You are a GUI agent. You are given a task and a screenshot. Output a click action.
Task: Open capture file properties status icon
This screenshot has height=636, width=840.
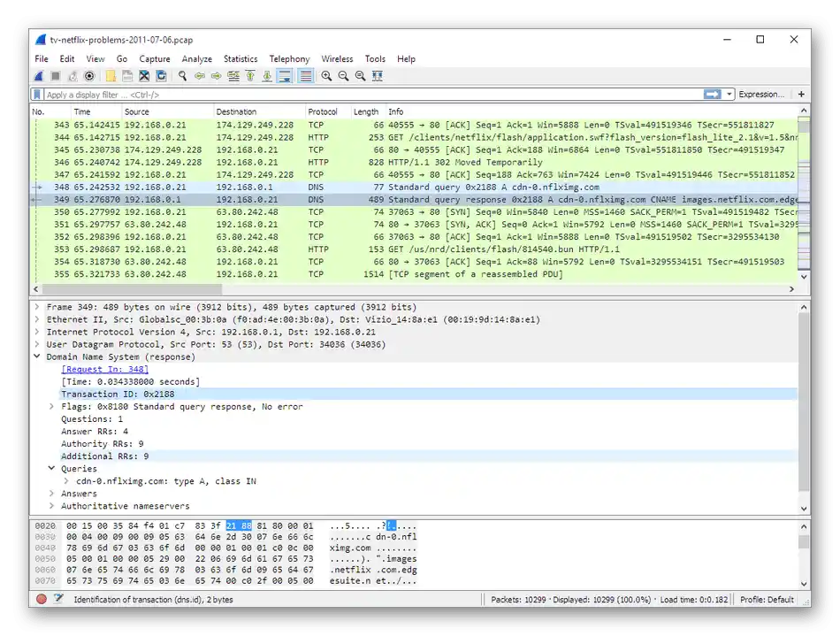[58, 599]
